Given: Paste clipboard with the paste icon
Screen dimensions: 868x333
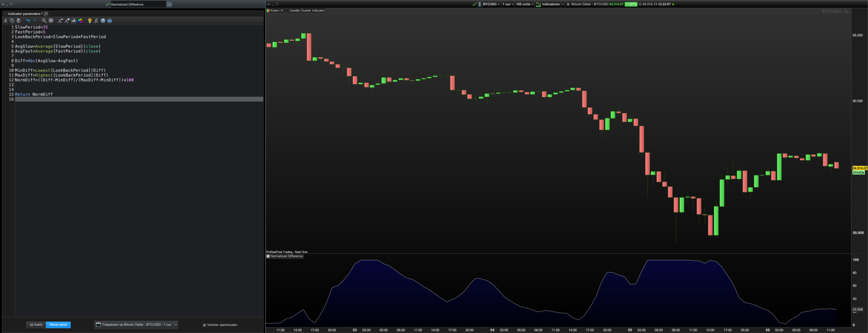Looking at the screenshot, I should click(x=19, y=20).
